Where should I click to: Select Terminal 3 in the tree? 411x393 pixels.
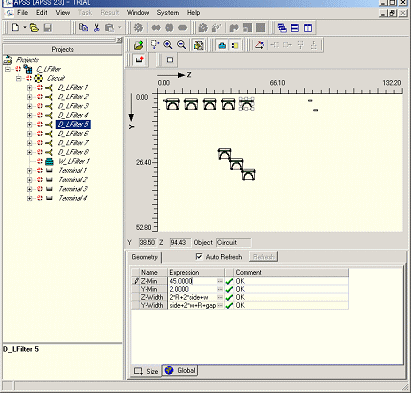(x=73, y=189)
